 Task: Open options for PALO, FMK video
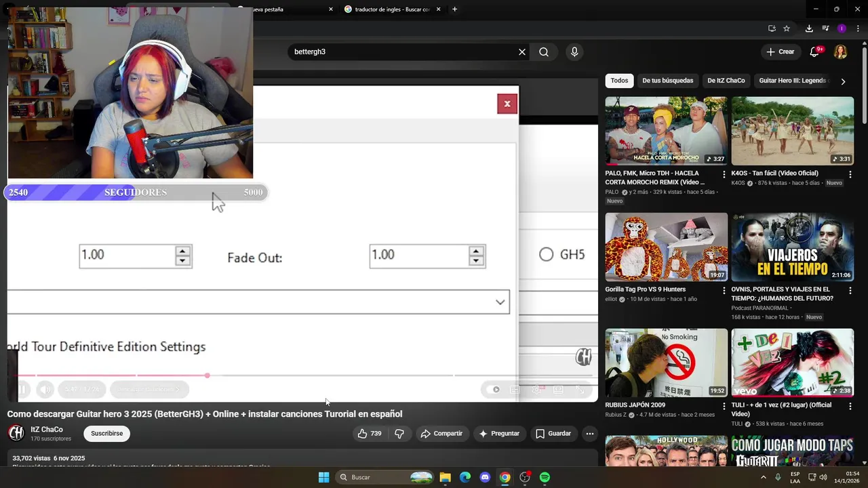point(724,175)
